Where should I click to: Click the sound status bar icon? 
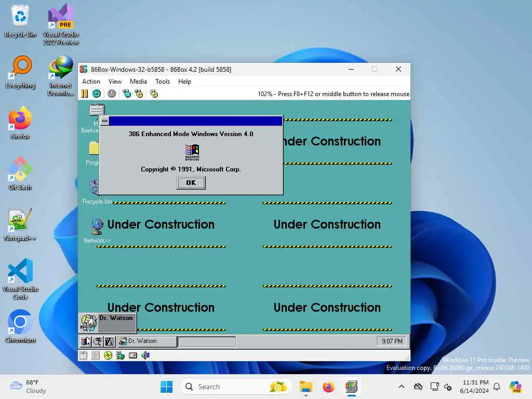coord(145,355)
